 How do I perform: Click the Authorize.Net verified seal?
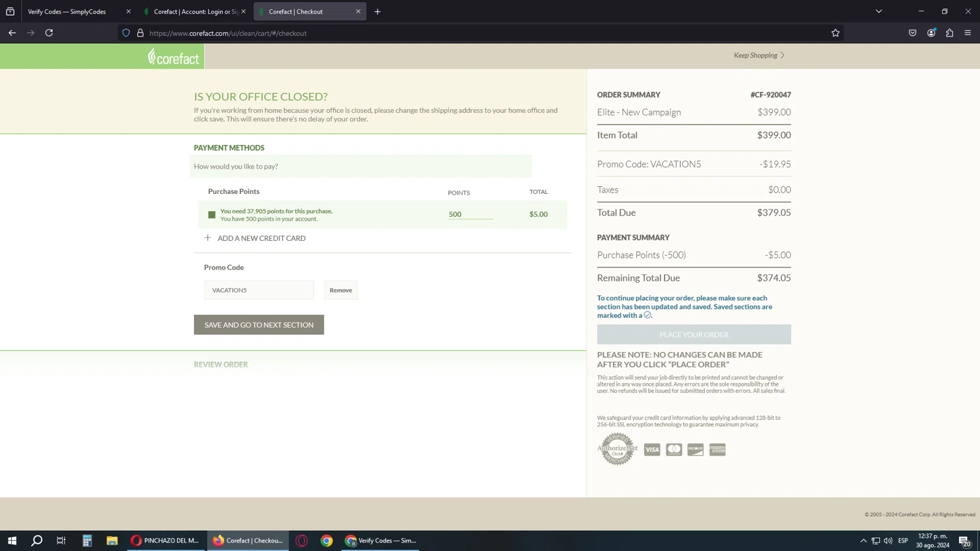617,449
